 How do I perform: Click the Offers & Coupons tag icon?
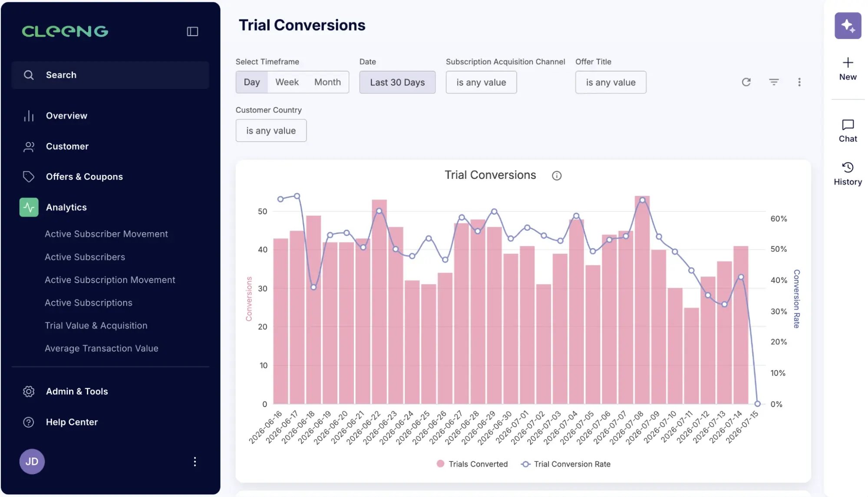29,177
